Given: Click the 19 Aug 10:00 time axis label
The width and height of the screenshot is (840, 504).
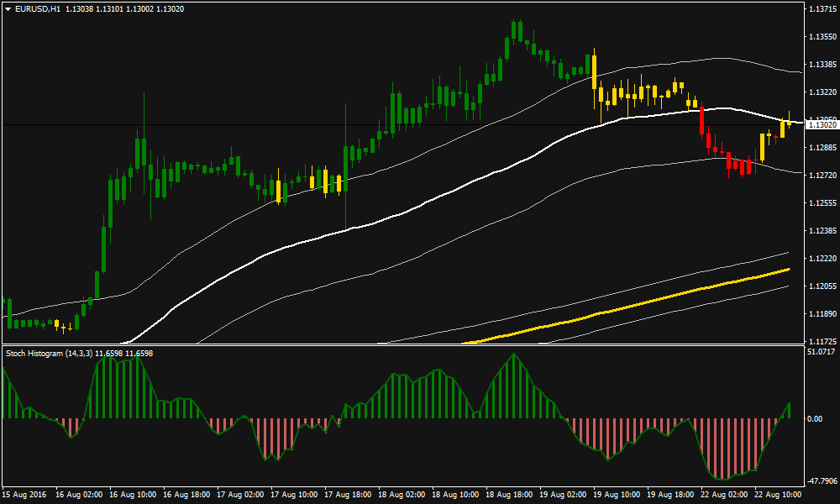Looking at the screenshot, I should (617, 496).
